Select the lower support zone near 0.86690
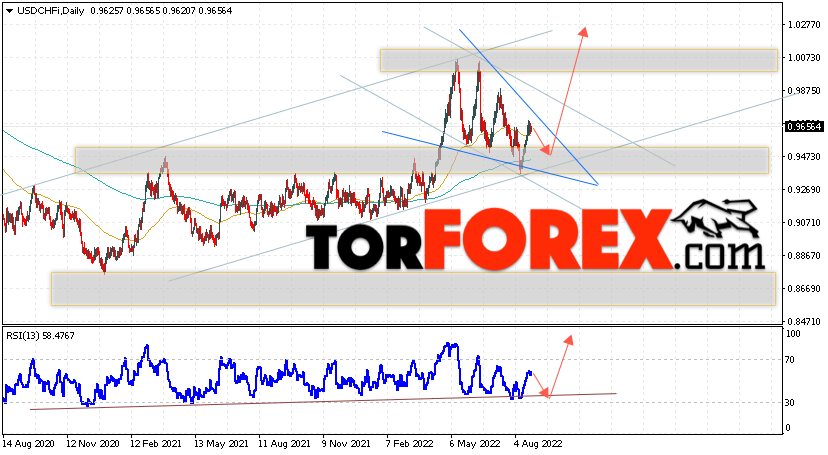 tap(413, 289)
